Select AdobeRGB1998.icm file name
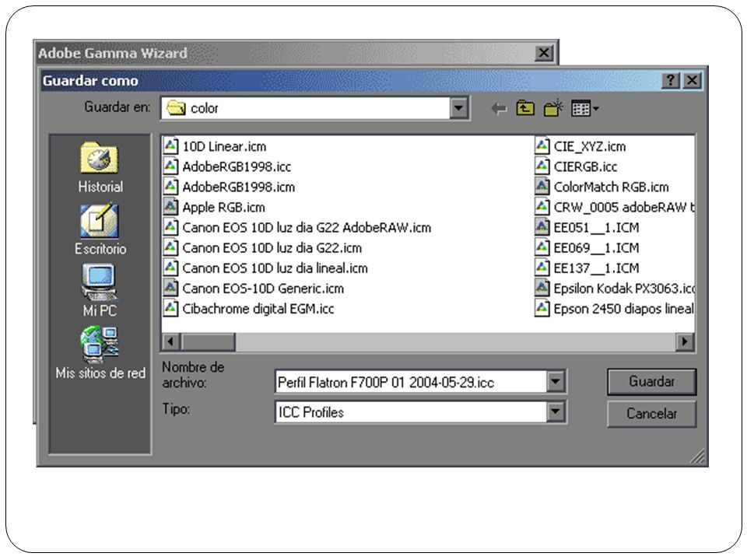Screen dimensions: 747x560 tap(239, 187)
